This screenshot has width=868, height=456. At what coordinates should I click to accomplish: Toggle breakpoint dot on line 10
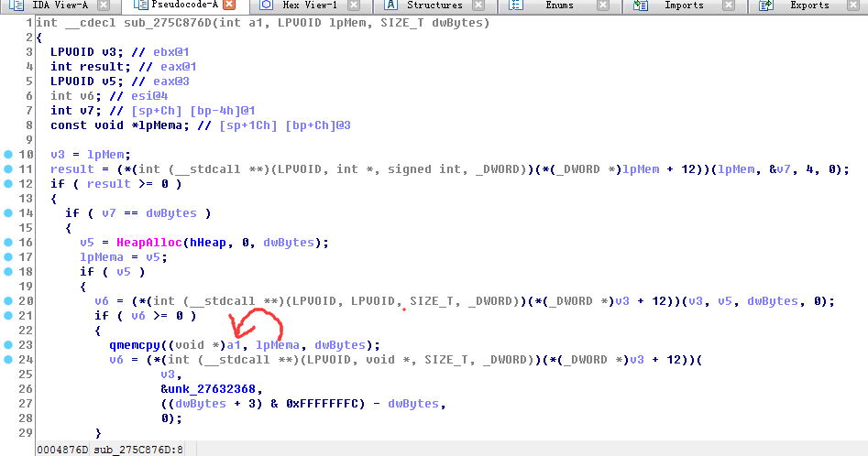point(8,155)
